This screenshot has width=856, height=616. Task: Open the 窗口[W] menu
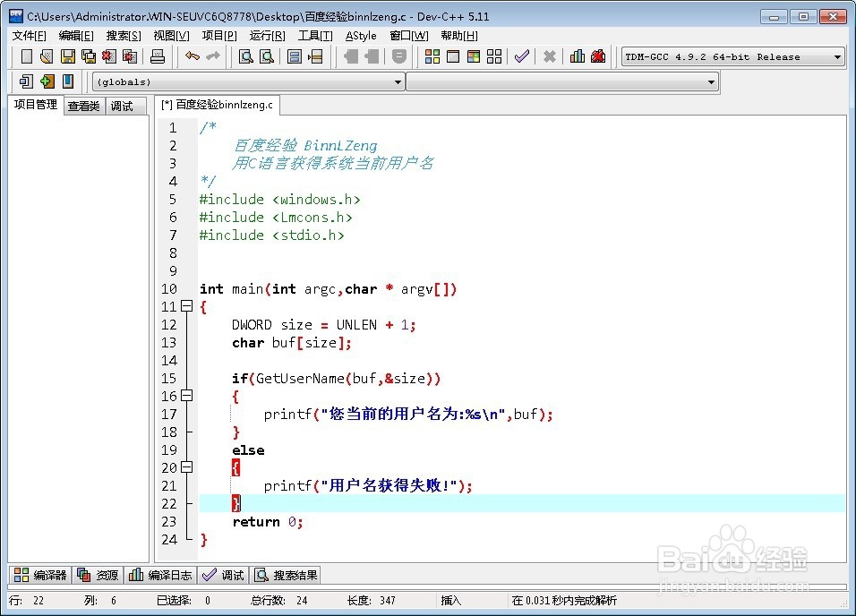point(409,36)
